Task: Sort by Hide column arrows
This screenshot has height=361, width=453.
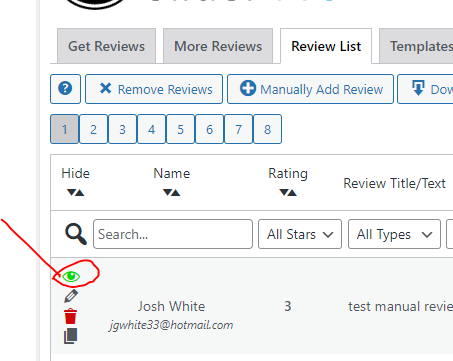Action: (76, 192)
